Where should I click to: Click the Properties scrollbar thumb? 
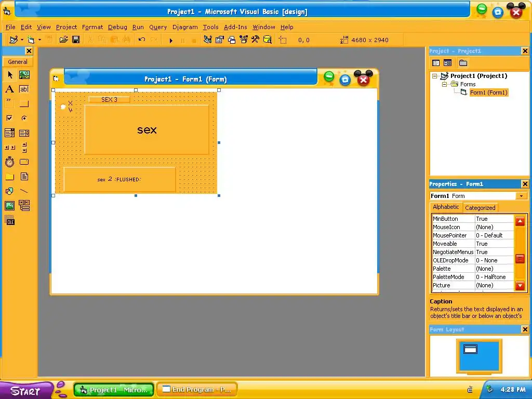coord(520,259)
